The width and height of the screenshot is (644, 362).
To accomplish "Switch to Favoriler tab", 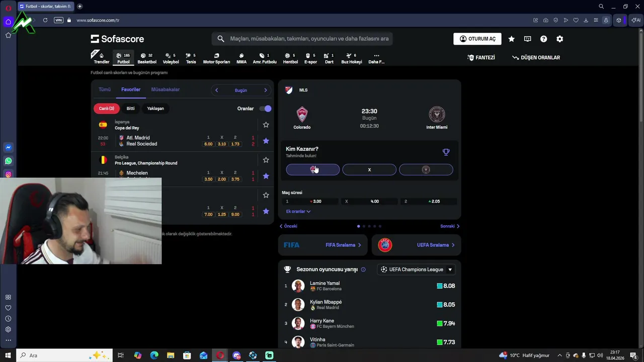I will tap(131, 89).
